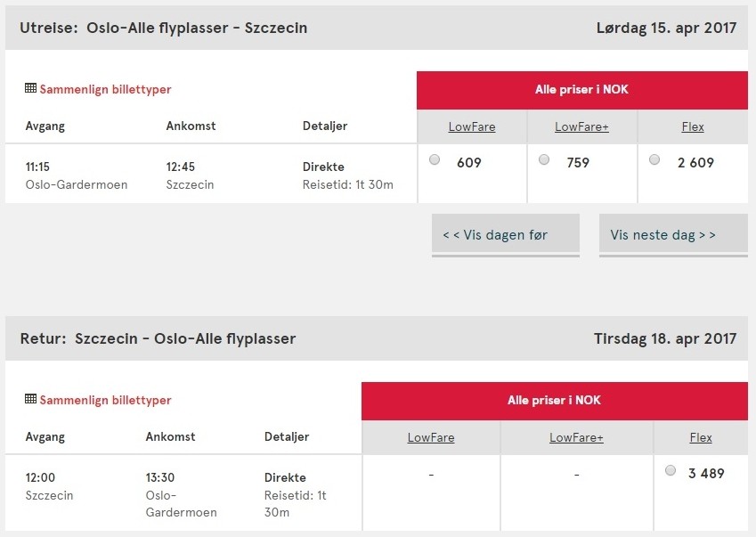Viewport: 756px width, 537px height.
Task: Open outbound LowFare column header link
Action: pos(472,126)
